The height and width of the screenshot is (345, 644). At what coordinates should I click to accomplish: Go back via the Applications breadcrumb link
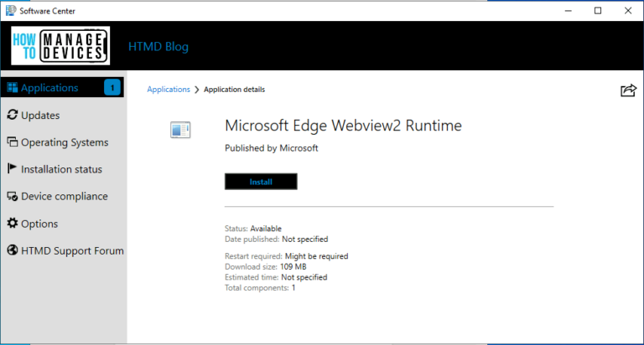[x=169, y=90]
